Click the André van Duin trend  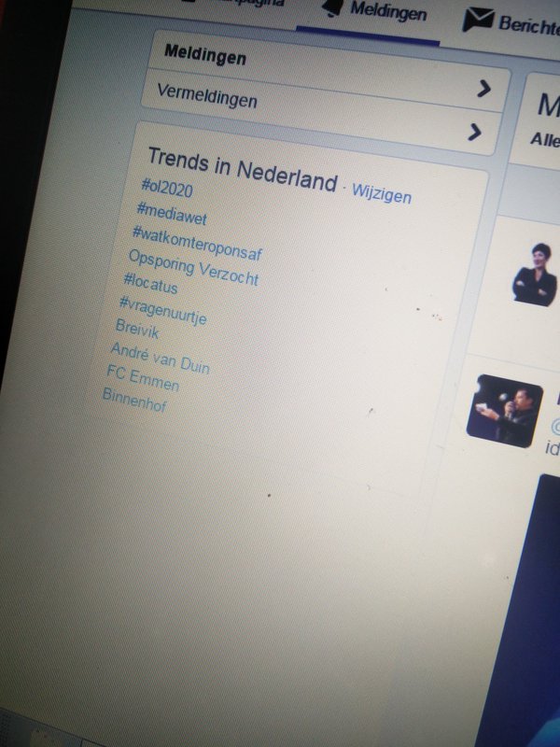point(160,358)
